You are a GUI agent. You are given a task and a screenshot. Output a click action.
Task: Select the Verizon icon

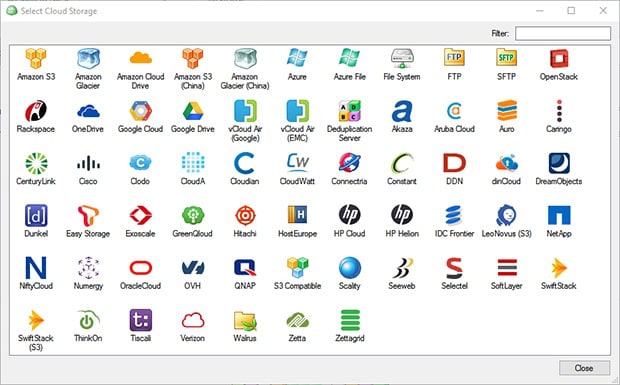click(x=193, y=320)
